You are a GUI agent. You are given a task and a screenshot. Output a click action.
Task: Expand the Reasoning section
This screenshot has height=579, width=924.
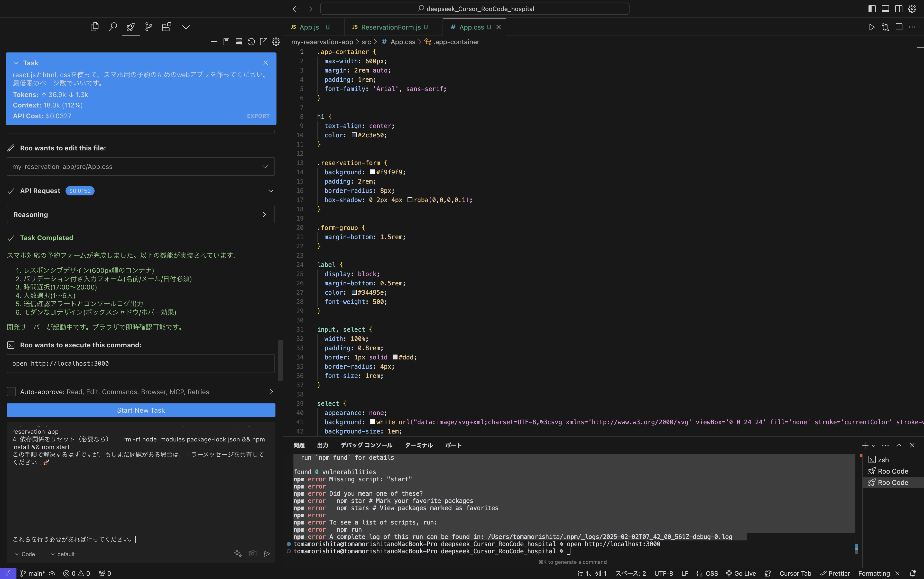coord(140,214)
